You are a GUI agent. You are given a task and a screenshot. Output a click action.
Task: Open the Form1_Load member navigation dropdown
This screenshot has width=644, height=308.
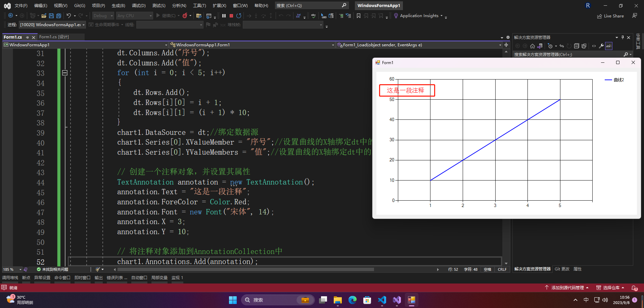(419, 45)
